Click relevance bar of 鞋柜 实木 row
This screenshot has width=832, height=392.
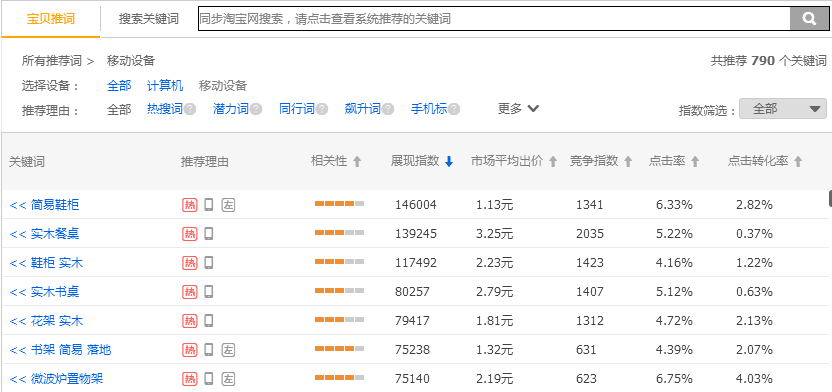pyautogui.click(x=340, y=262)
